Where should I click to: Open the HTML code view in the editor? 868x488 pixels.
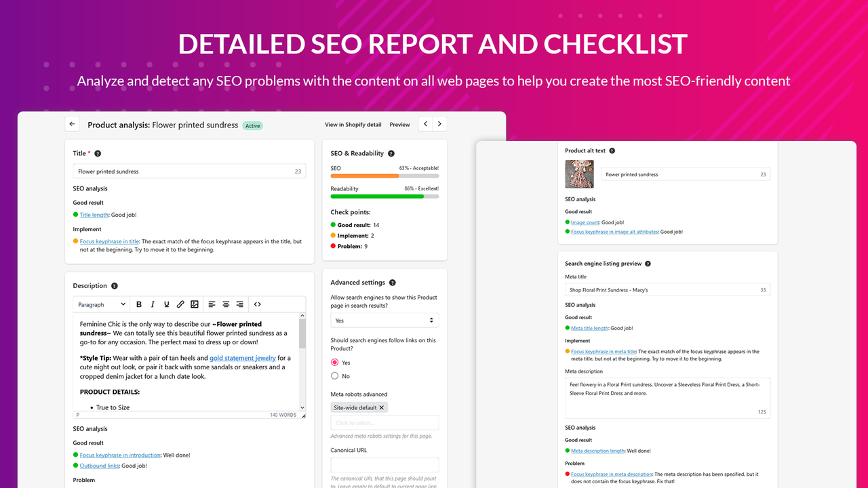pyautogui.click(x=257, y=304)
